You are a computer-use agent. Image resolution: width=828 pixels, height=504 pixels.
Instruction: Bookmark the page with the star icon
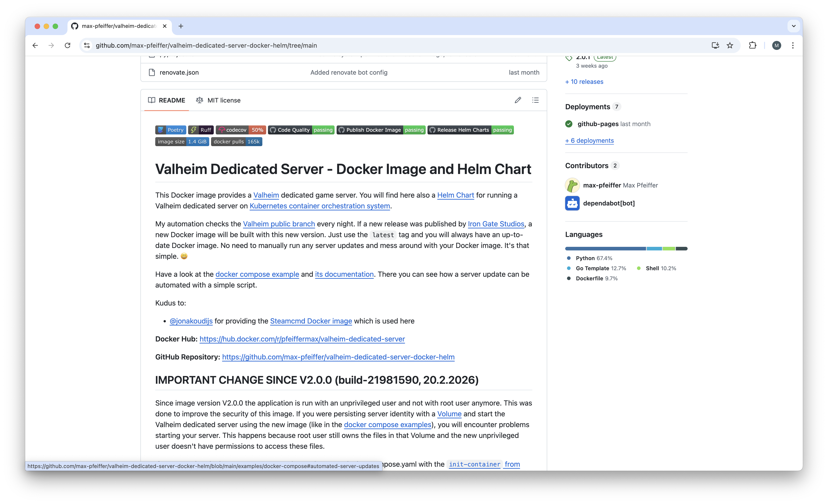[730, 45]
